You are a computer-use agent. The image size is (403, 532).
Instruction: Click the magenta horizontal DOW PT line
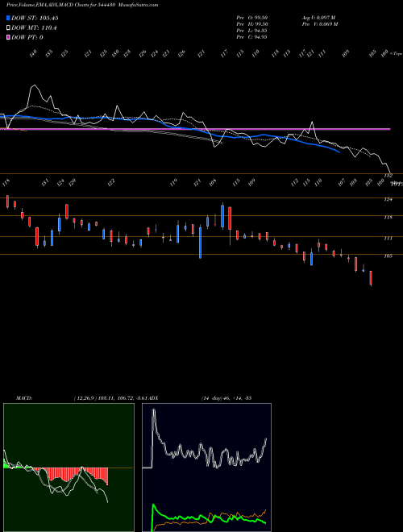(195, 129)
